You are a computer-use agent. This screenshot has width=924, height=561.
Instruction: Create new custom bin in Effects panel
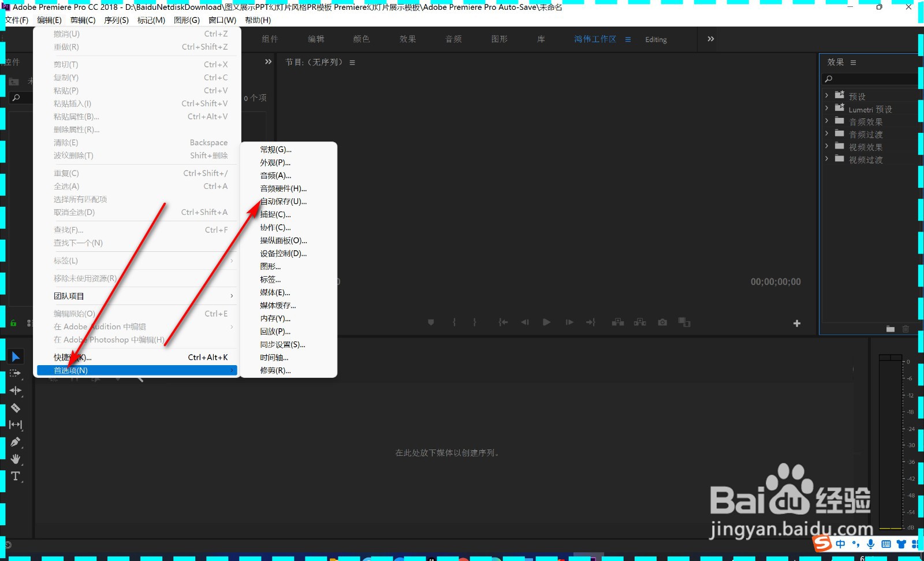[891, 329]
